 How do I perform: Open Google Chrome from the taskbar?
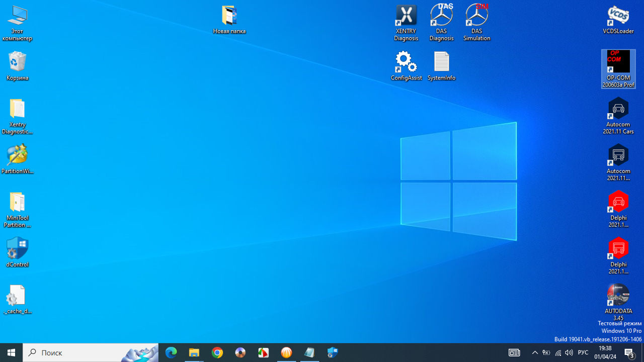[217, 352]
